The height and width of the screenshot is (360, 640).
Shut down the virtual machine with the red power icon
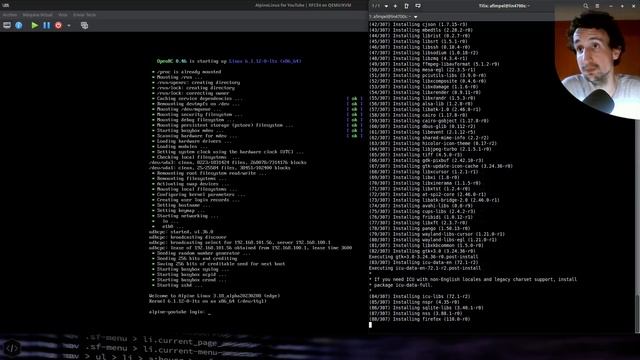58,25
